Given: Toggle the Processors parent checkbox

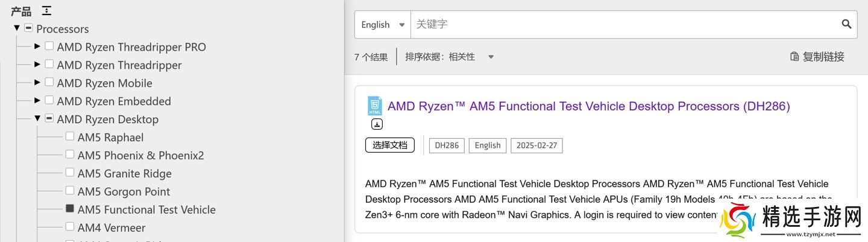Looking at the screenshot, I should (28, 28).
